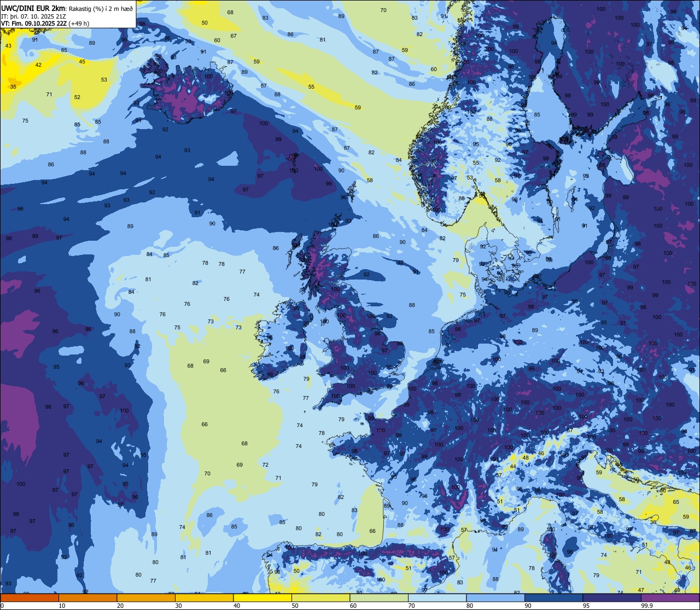Click the '95' legend tick label
The width and height of the screenshot is (700, 610).
[586, 606]
